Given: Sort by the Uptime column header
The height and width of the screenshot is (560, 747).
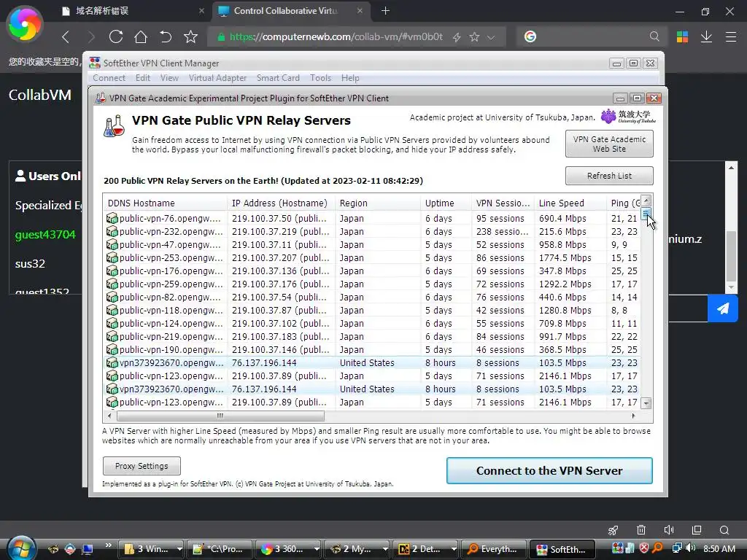Looking at the screenshot, I should tap(446, 203).
